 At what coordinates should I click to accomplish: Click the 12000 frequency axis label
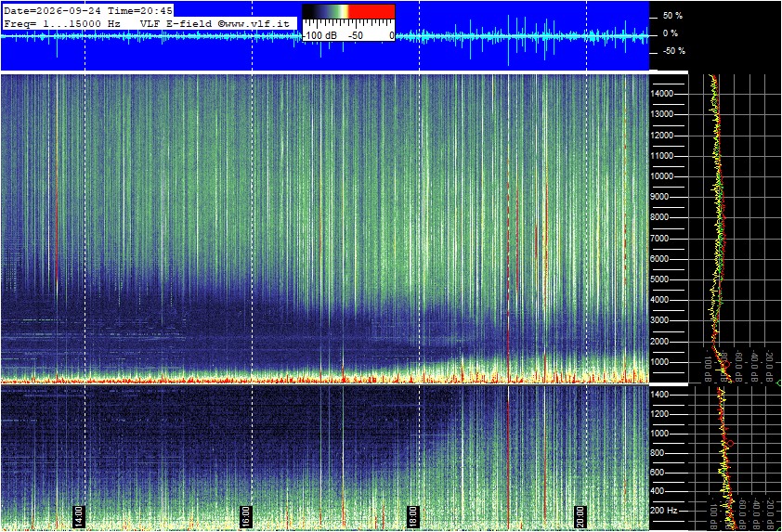pyautogui.click(x=662, y=136)
